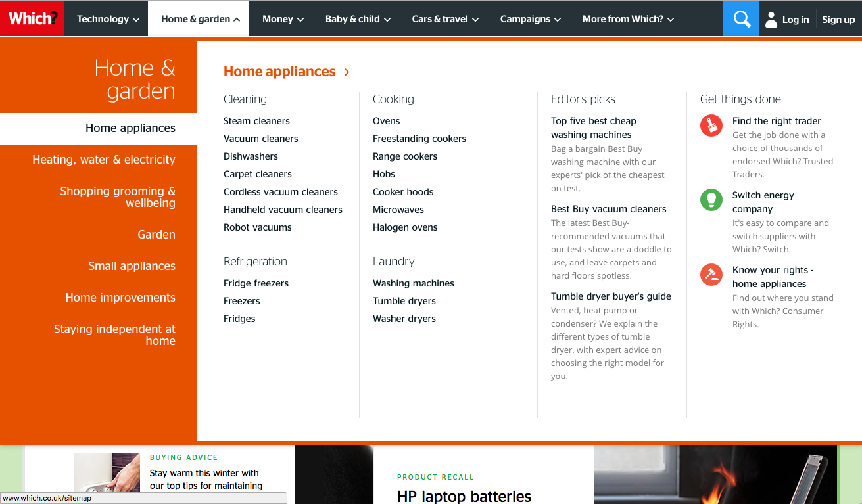Click the arrow next to Home appliances heading

coord(347,72)
